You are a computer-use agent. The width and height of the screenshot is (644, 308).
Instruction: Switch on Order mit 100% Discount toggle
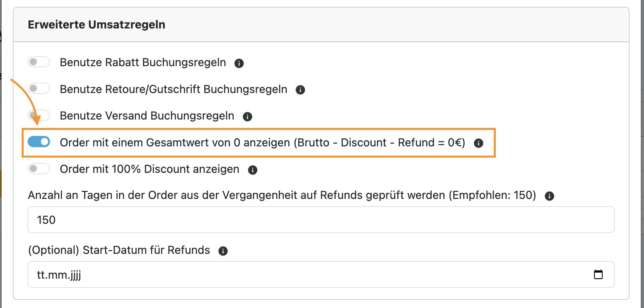pyautogui.click(x=39, y=168)
